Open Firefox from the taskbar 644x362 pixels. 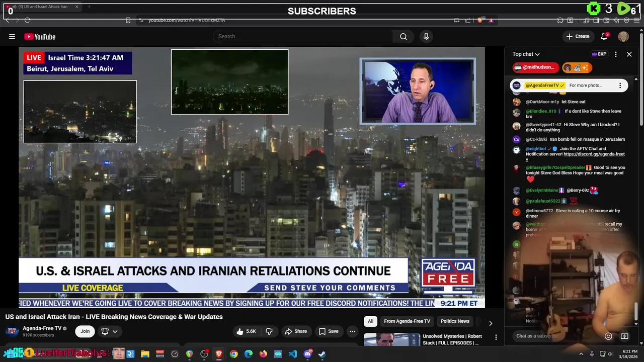263,354
